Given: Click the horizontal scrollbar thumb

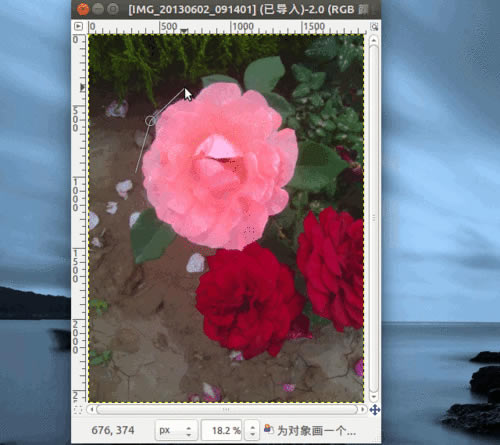Looking at the screenshot, I should (227, 409).
